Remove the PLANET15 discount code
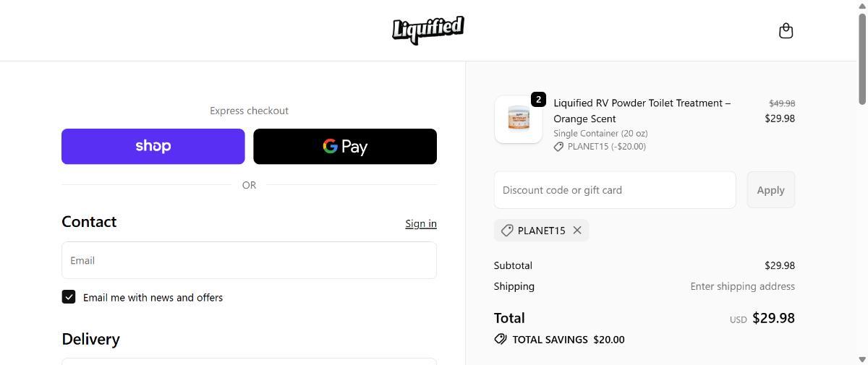The image size is (868, 365). pyautogui.click(x=577, y=230)
